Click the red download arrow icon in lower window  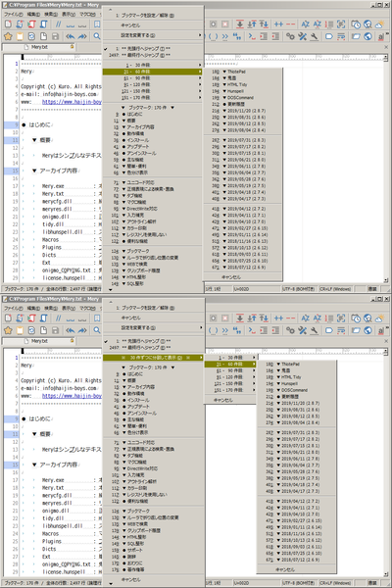pos(240,318)
